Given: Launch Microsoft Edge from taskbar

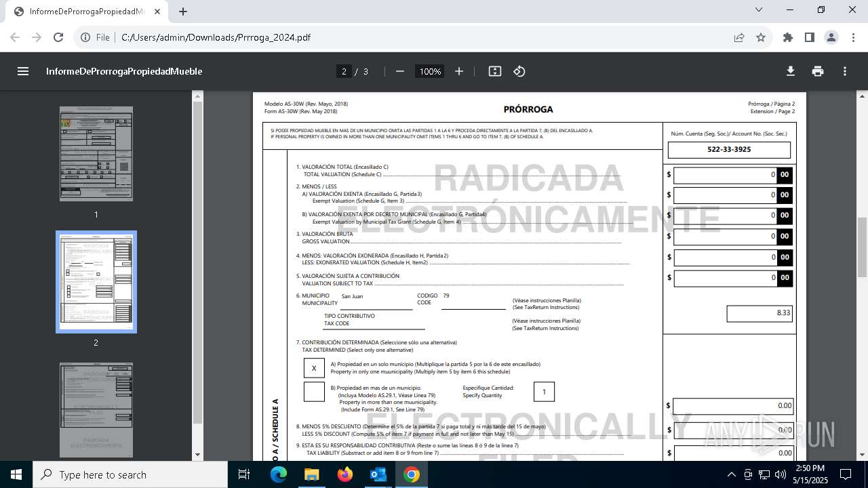Looking at the screenshot, I should click(x=279, y=474).
